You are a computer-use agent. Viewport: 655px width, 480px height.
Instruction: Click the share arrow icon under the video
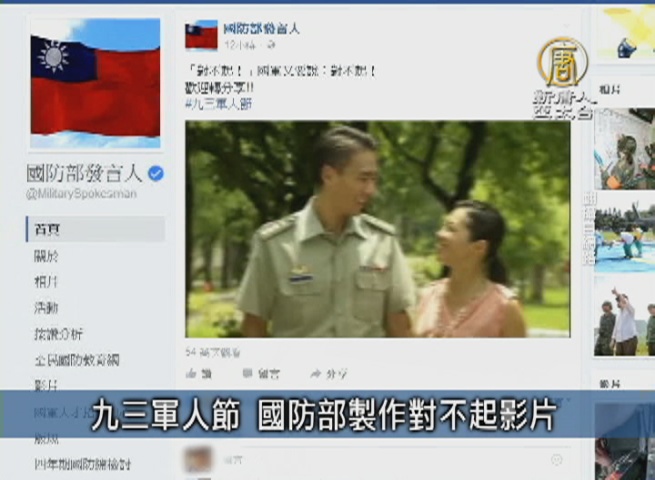point(316,373)
